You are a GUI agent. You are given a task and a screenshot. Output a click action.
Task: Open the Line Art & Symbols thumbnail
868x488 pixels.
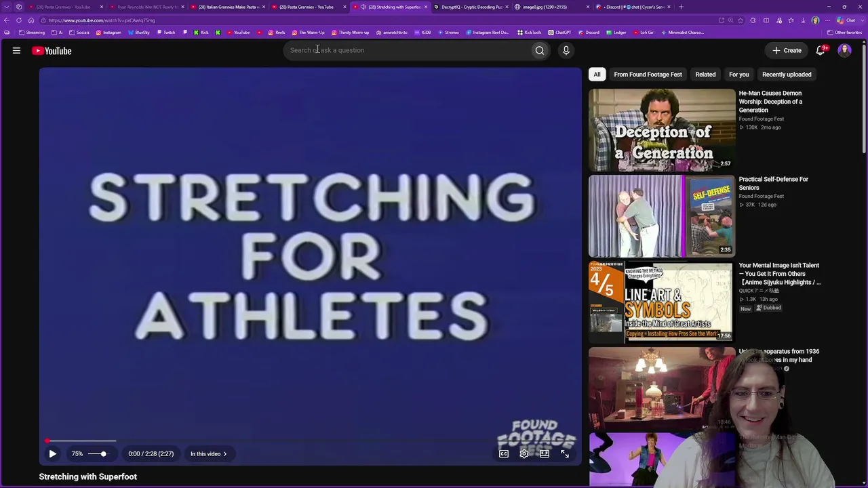click(x=662, y=302)
